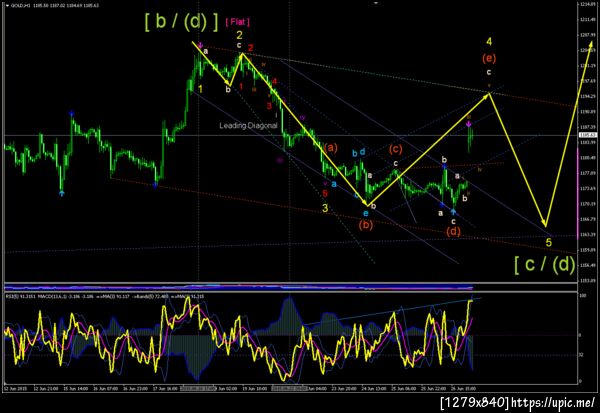The image size is (600, 413).
Task: Click the indicator scale value 32
Action: click(x=581, y=355)
